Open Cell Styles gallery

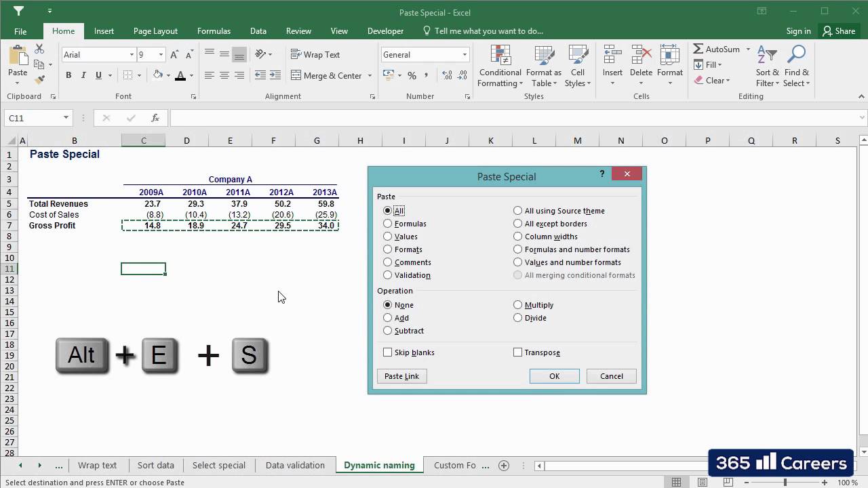point(578,66)
